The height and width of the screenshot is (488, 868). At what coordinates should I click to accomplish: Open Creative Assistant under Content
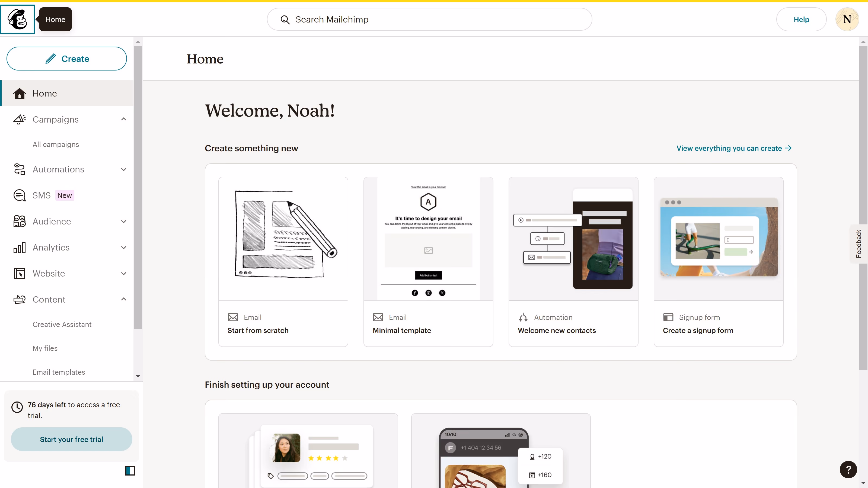pyautogui.click(x=62, y=324)
